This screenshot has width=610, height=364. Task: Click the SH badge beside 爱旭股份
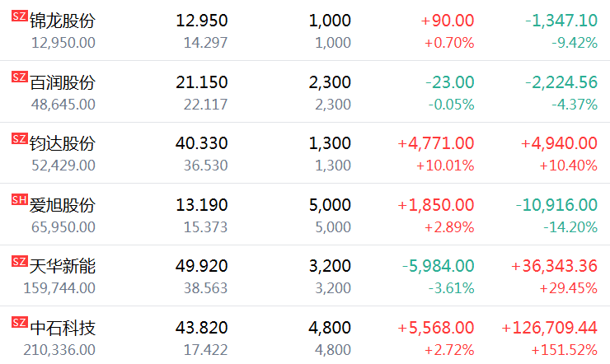click(19, 200)
